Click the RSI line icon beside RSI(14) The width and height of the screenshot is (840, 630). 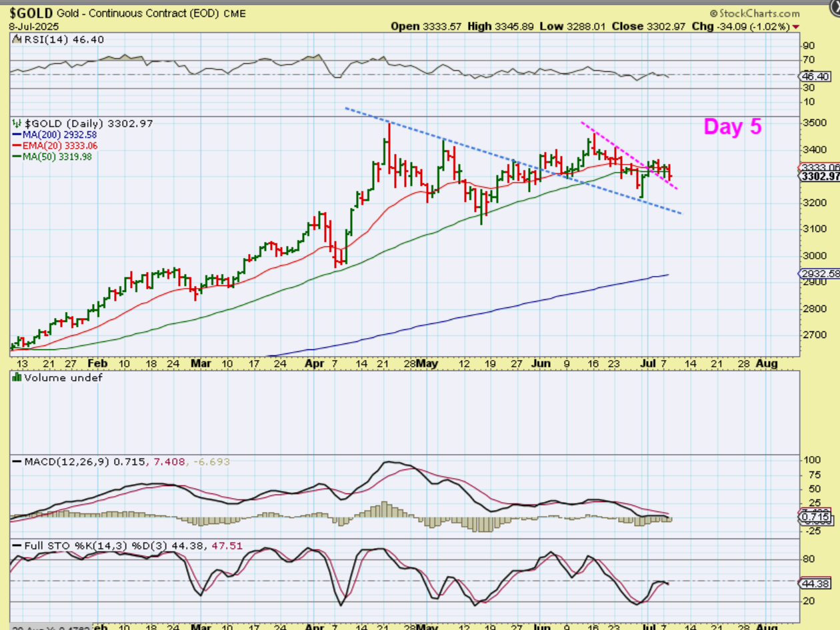[17, 40]
